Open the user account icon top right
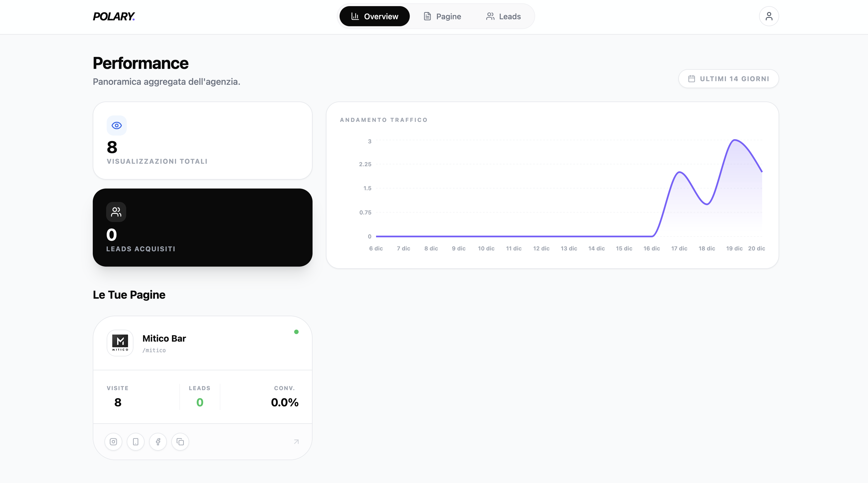Screen dimensions: 868x483 (x=769, y=16)
